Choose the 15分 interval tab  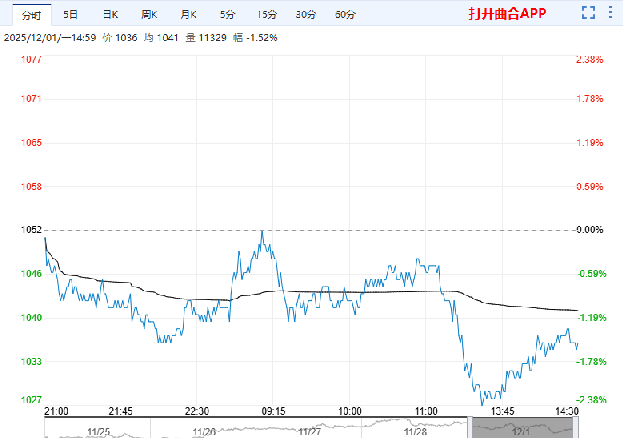267,15
